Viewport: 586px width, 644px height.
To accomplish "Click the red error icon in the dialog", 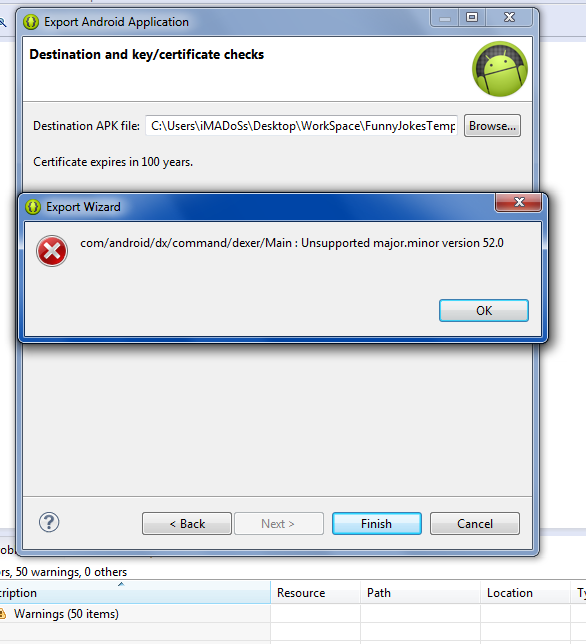I will pos(52,251).
